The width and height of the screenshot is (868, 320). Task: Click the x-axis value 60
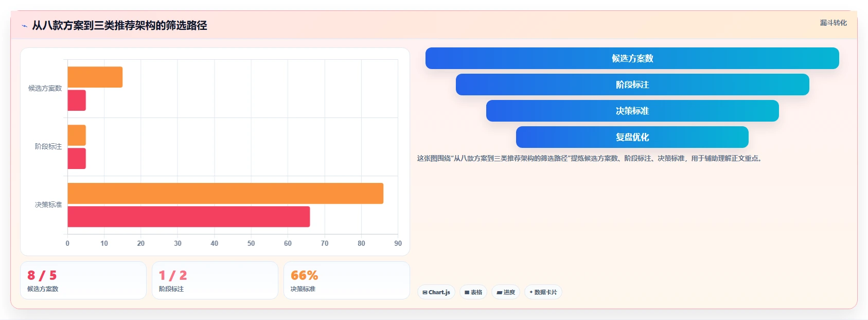tap(288, 243)
